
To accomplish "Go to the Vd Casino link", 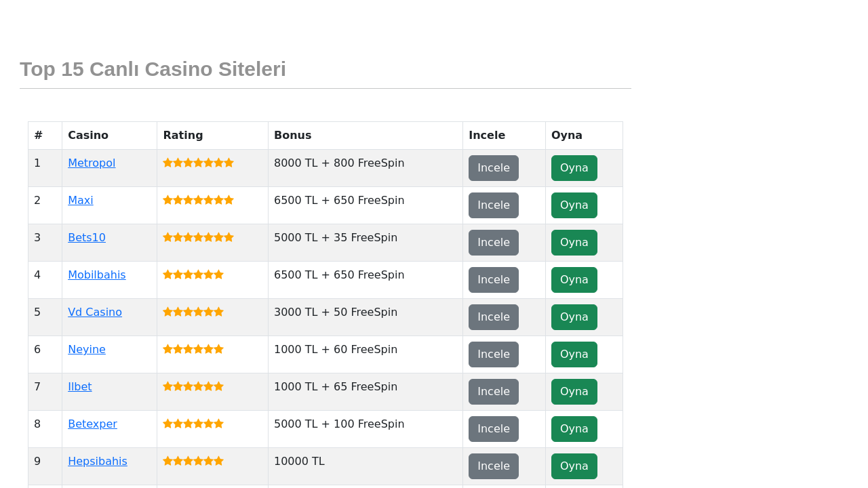I will pyautogui.click(x=95, y=312).
